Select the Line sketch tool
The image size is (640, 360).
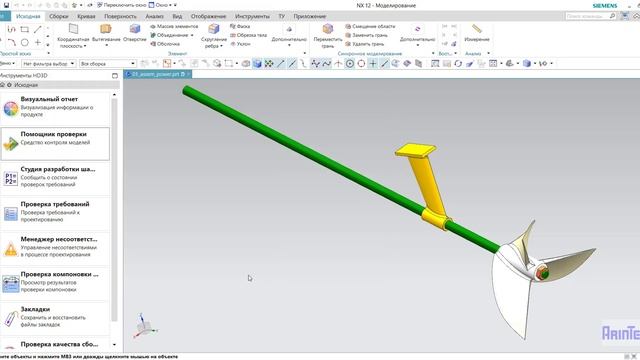click(38, 29)
